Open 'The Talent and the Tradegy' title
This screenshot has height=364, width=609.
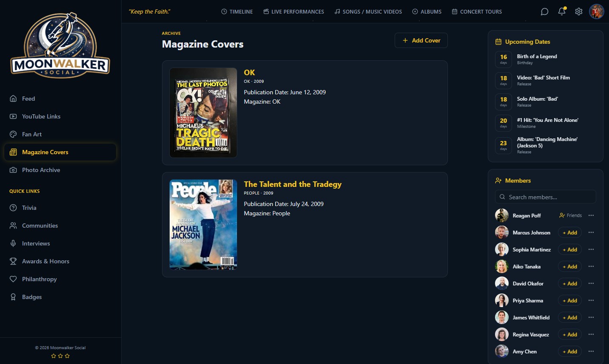coord(293,184)
